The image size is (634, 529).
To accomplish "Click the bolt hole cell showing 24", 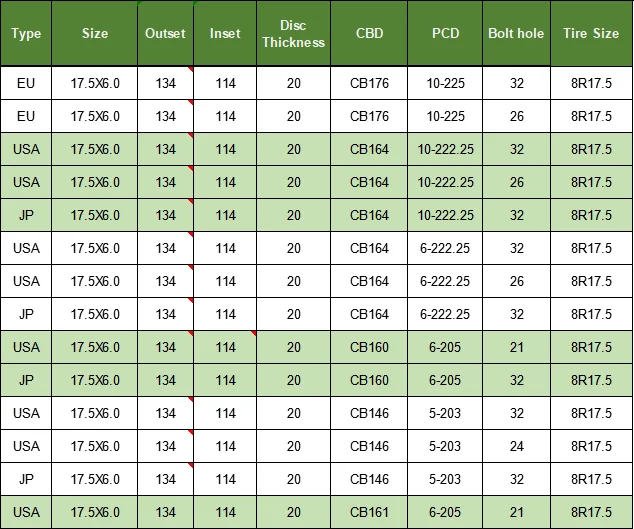I will pyautogui.click(x=516, y=446).
